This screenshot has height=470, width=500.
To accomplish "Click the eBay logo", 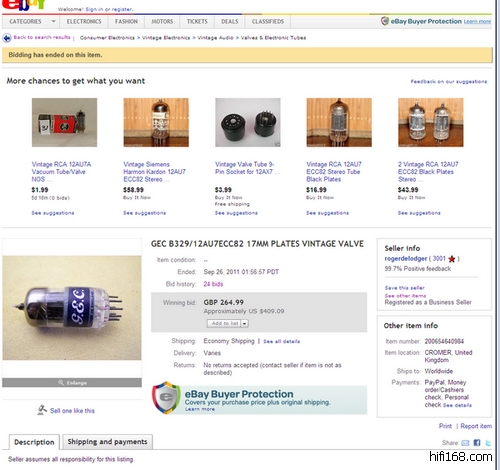I will pos(23,5).
